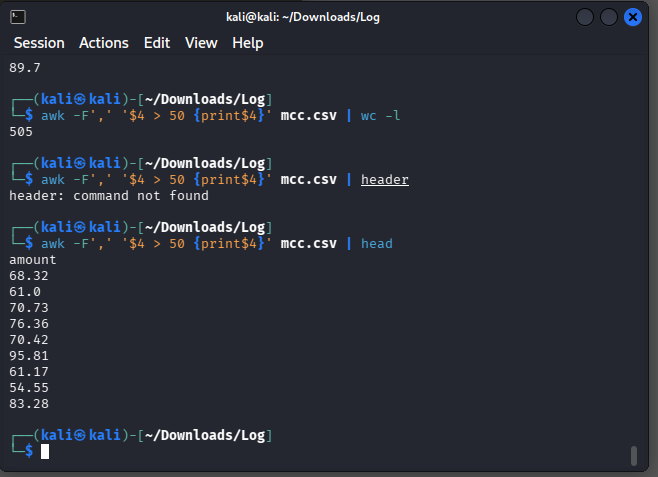Screen dimensions: 658x477
Task: Click the output value 70.73
Action: click(29, 308)
